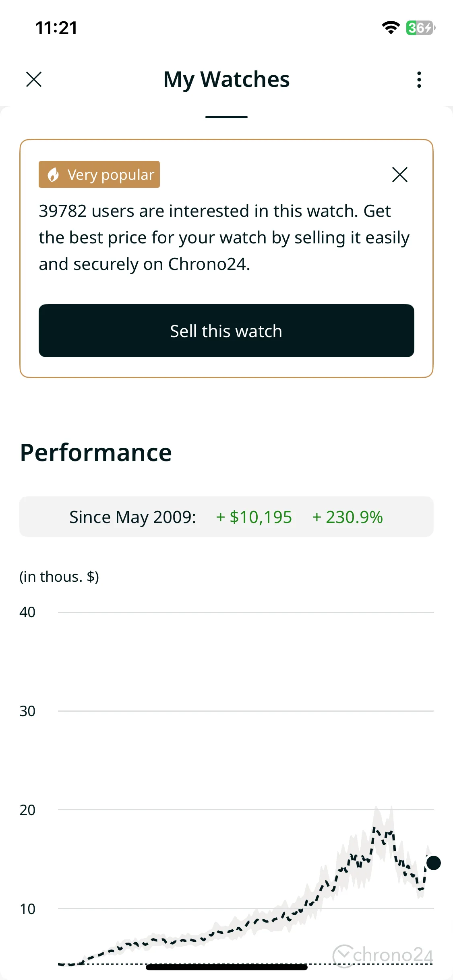
Task: Select the + 230.9% percentage gain
Action: pos(348,517)
